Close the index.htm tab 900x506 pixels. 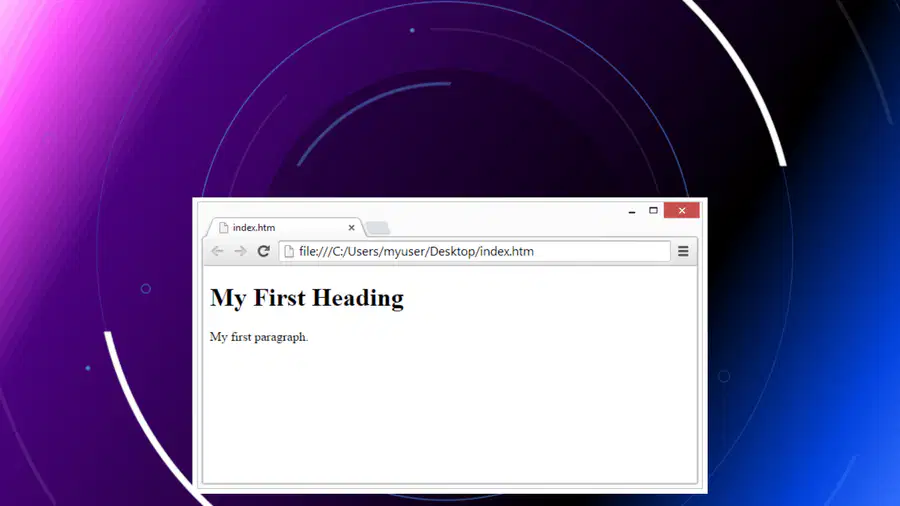click(x=351, y=228)
